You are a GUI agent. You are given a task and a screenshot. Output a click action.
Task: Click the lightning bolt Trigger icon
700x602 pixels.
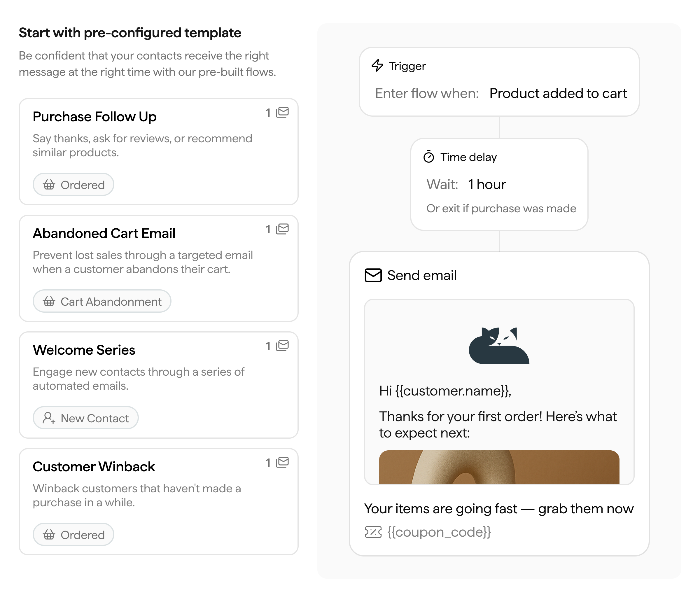(x=377, y=66)
